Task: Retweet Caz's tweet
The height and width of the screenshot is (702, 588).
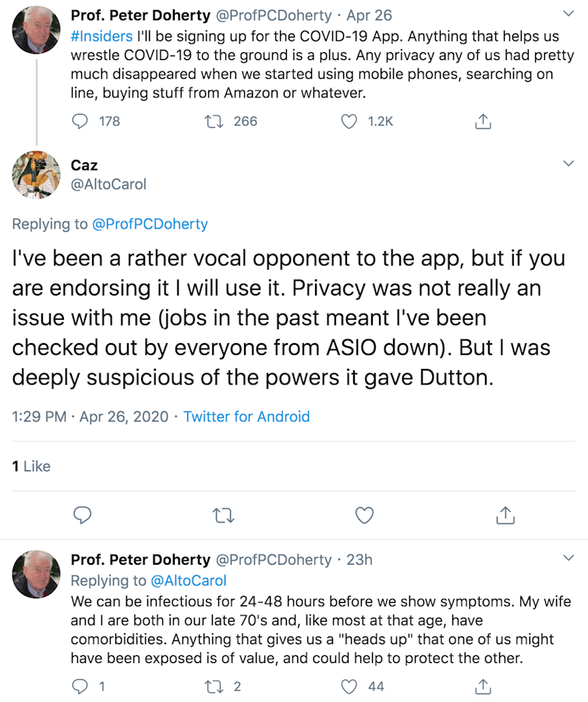Action: (222, 516)
